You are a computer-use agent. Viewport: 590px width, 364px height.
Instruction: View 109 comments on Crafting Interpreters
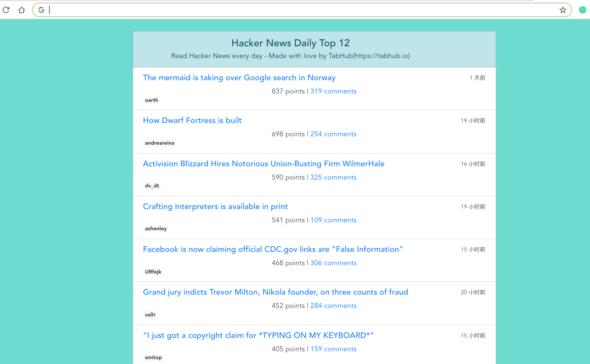tap(333, 220)
